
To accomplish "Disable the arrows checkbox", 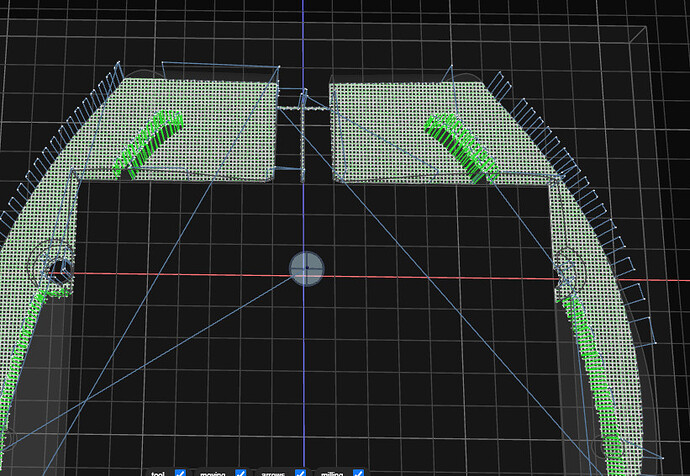I will 300,472.
